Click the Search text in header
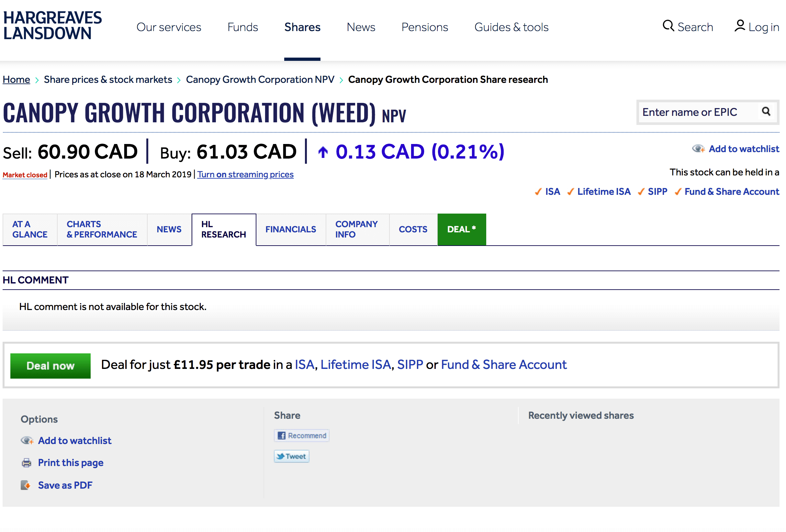 click(695, 27)
